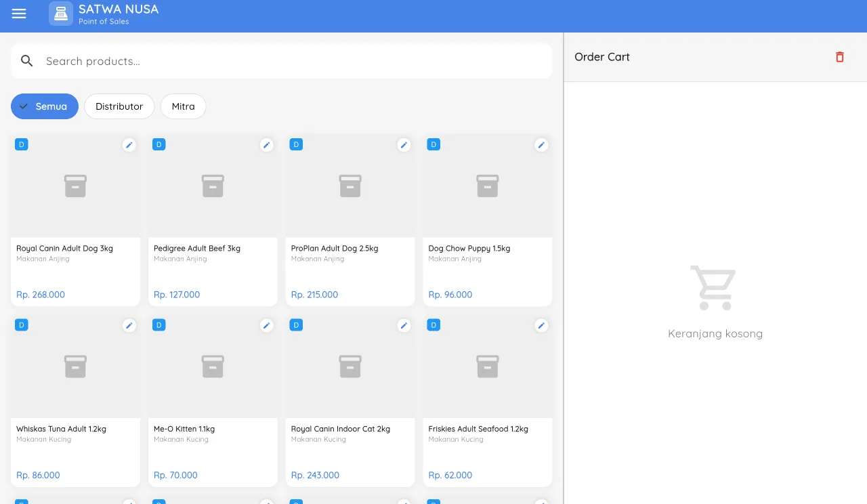Edit Dog Chow Puppy 1.5kg product
Image resolution: width=867 pixels, height=504 pixels.
541,145
